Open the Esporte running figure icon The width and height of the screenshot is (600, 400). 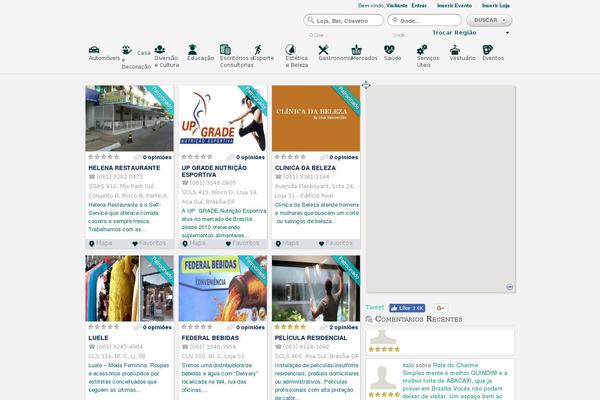(258, 49)
